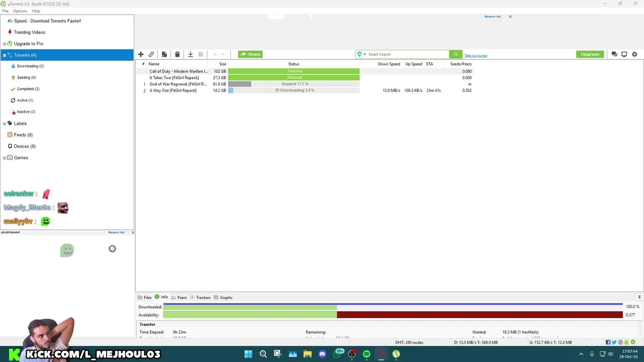Screen dimensions: 644x362
Task: Open the File menu
Action: coord(5,11)
